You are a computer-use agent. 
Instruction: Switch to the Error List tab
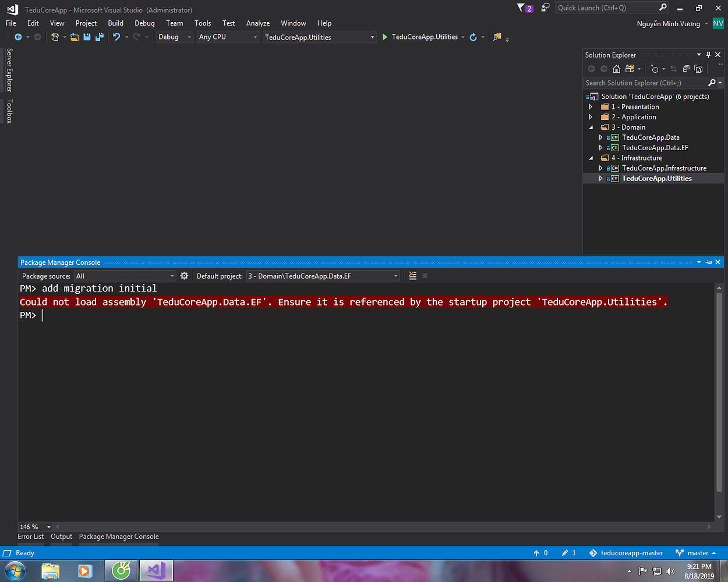click(x=31, y=537)
